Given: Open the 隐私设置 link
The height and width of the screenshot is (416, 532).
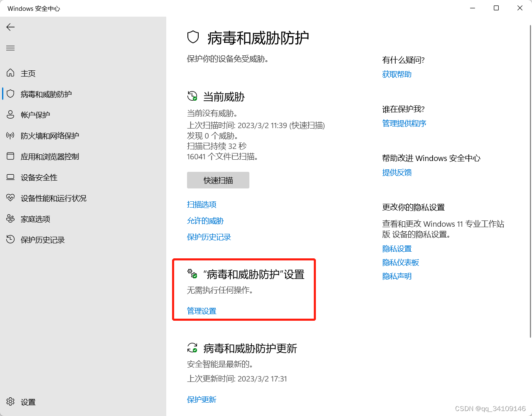Looking at the screenshot, I should 397,248.
